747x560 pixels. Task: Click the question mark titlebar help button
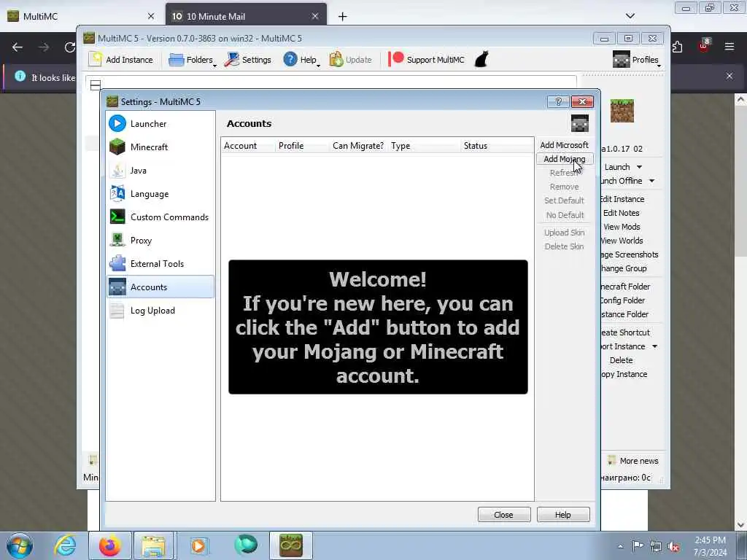[558, 101]
